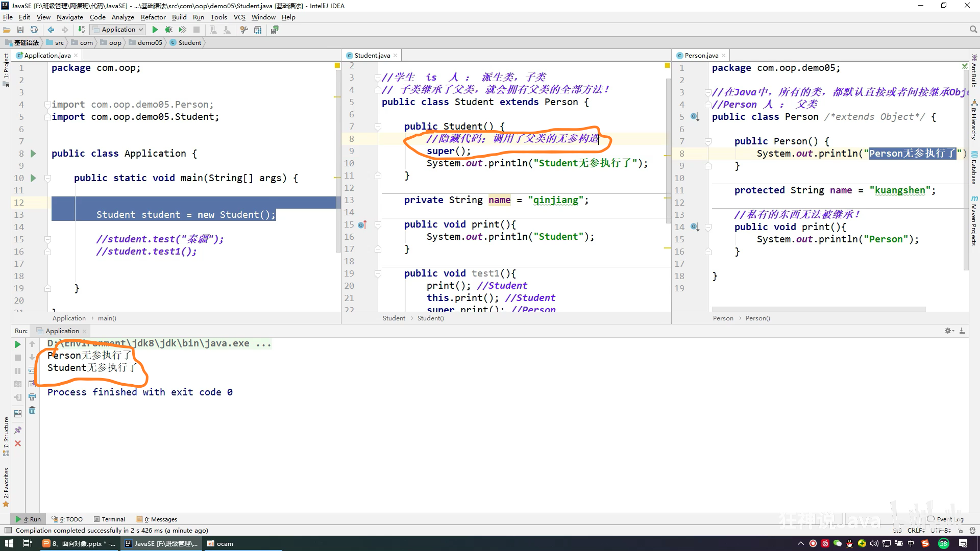
Task: Click the Debug bug icon in toolbar
Action: (x=168, y=30)
